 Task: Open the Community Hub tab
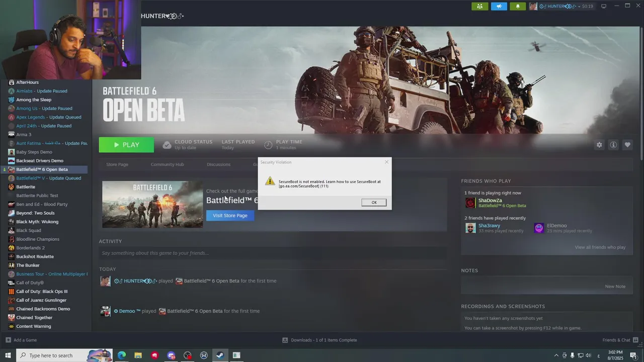pos(167,164)
